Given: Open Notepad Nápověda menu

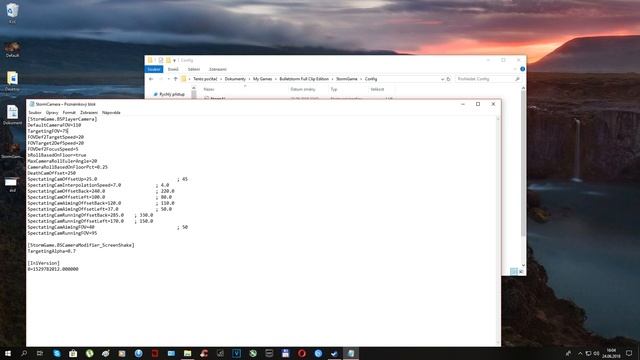Looking at the screenshot, I should click(x=111, y=112).
